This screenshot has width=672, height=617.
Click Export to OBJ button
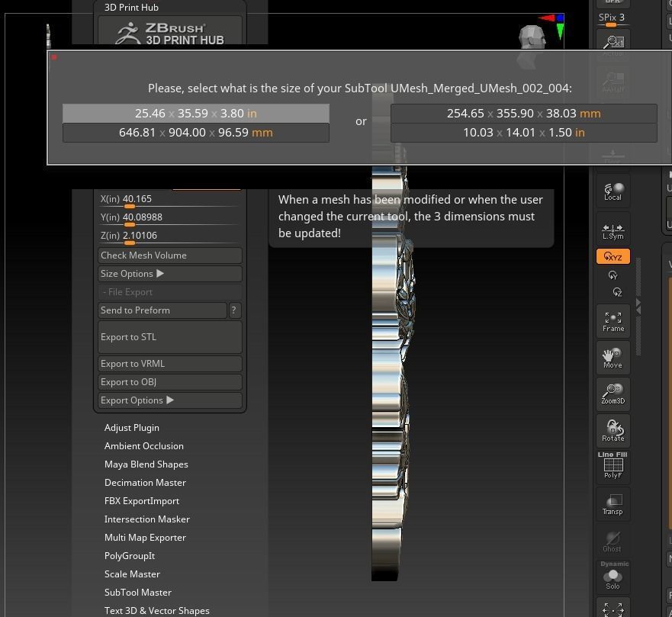169,382
